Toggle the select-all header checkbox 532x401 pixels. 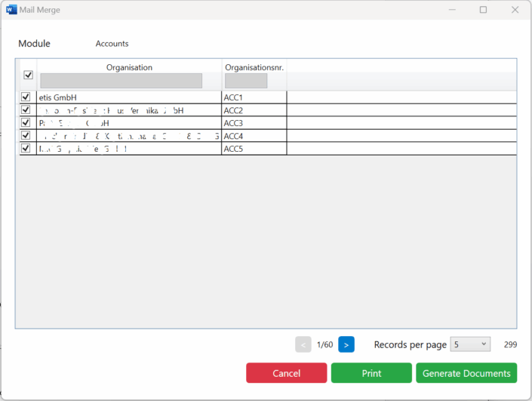coord(28,75)
